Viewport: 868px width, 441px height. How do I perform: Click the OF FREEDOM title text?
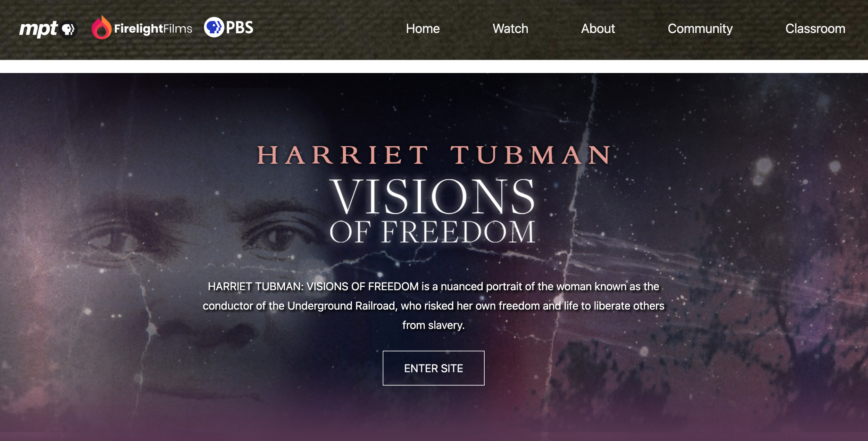(432, 232)
